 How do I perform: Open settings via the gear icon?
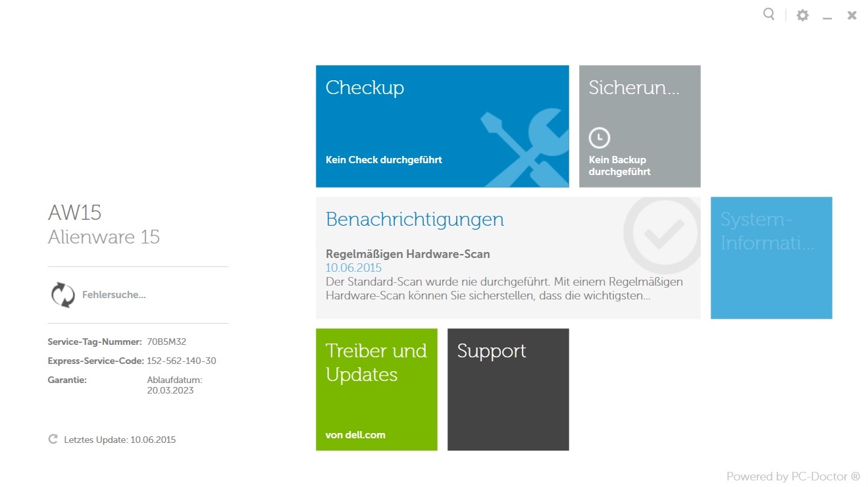click(802, 15)
